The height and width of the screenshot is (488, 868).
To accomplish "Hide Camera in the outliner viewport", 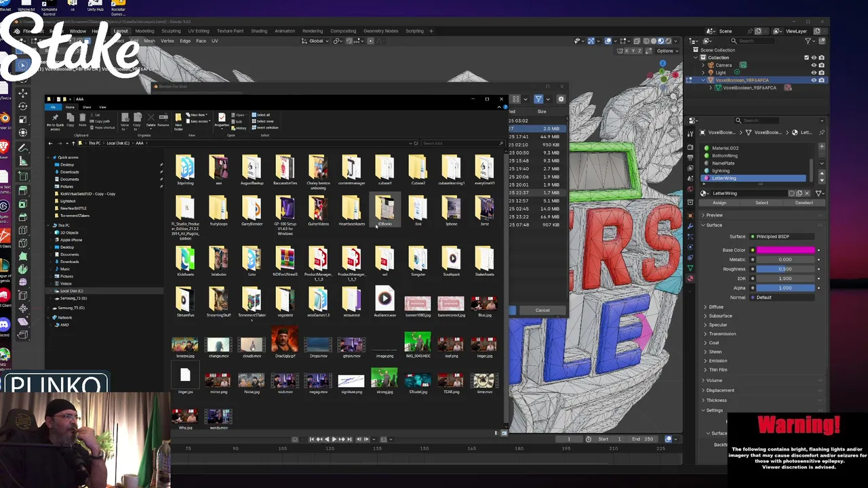I will (814, 65).
